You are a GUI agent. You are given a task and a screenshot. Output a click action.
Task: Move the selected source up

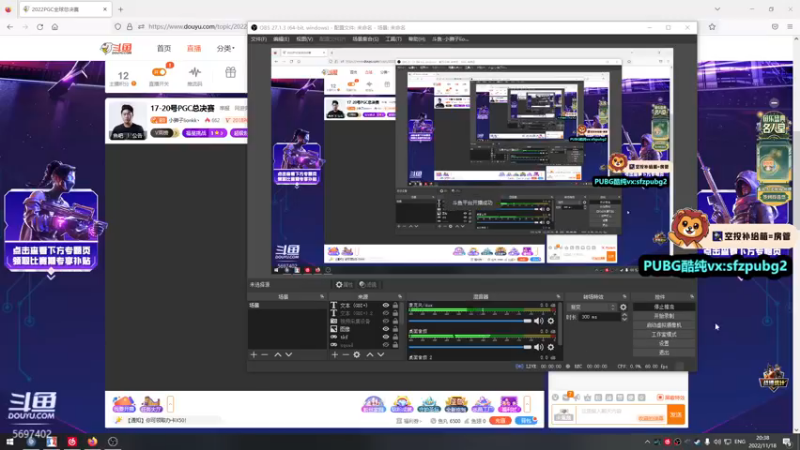click(x=370, y=355)
